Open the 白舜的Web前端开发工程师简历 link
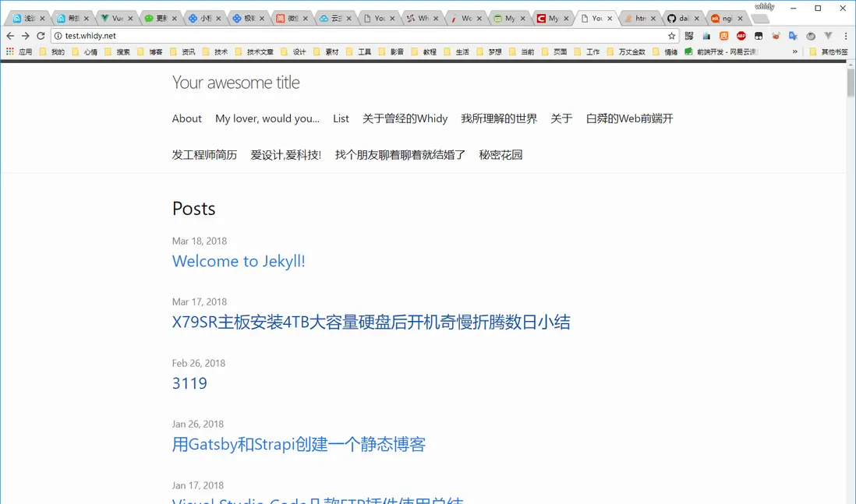 pyautogui.click(x=629, y=118)
